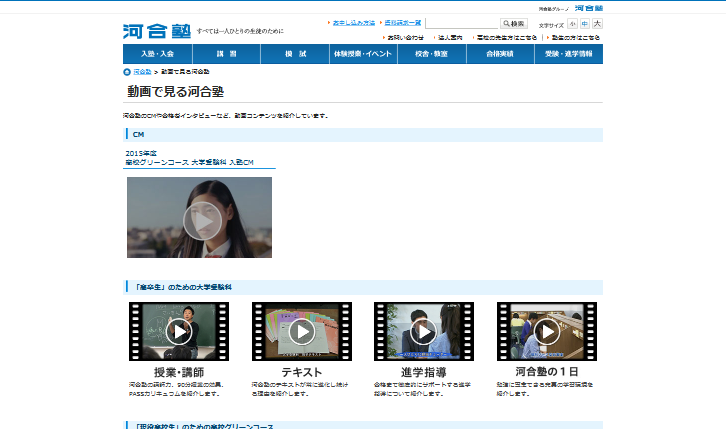Play the 授業・講師 video
The height and width of the screenshot is (429, 726).
(x=179, y=331)
